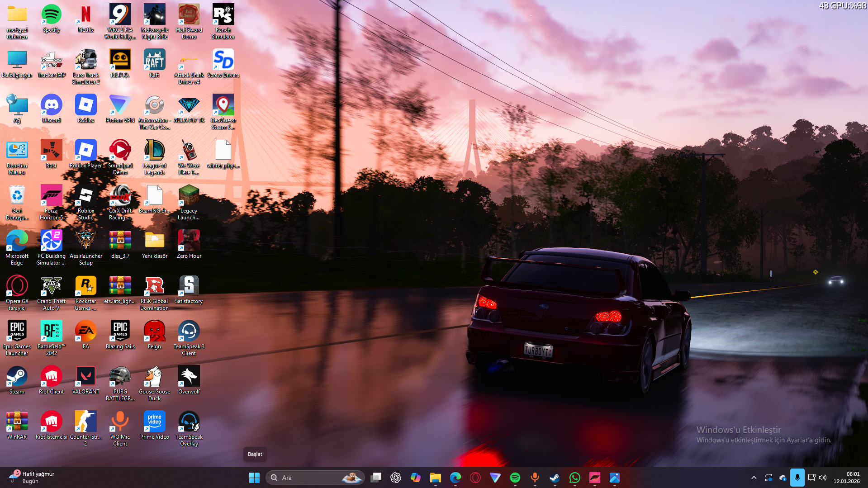
Task: Select the TeamSpeak Overlay shortcut
Action: coord(189,429)
